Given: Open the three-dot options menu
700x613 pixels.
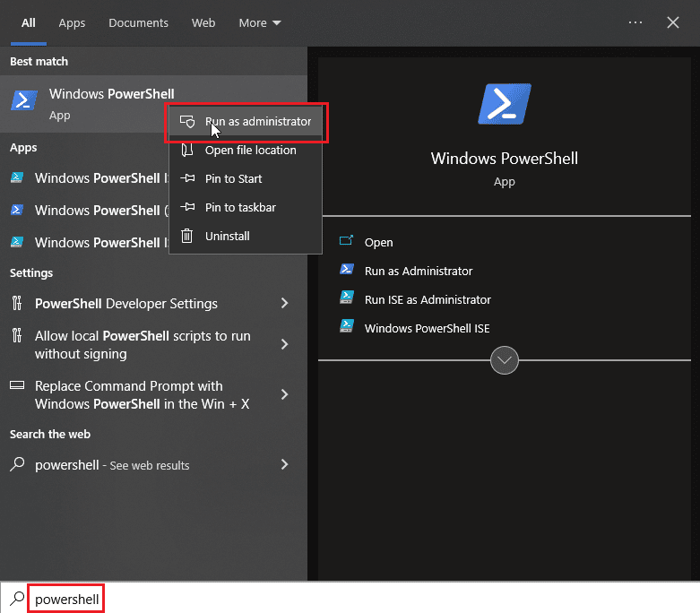Looking at the screenshot, I should tap(635, 22).
